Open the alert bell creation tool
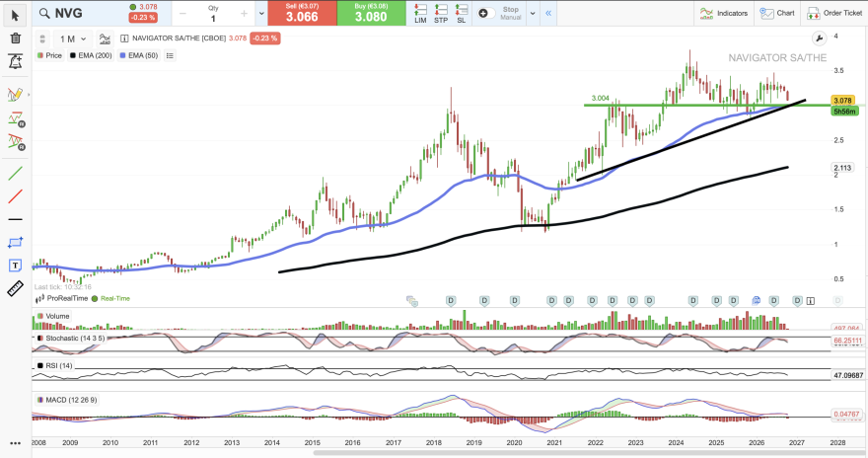Viewport: 868px width, 458px height. click(x=15, y=61)
